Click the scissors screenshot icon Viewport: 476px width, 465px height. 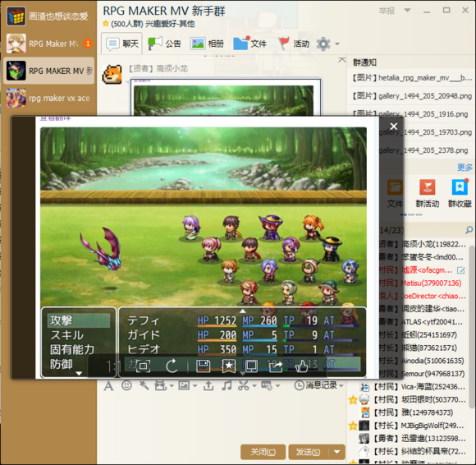tap(243, 385)
